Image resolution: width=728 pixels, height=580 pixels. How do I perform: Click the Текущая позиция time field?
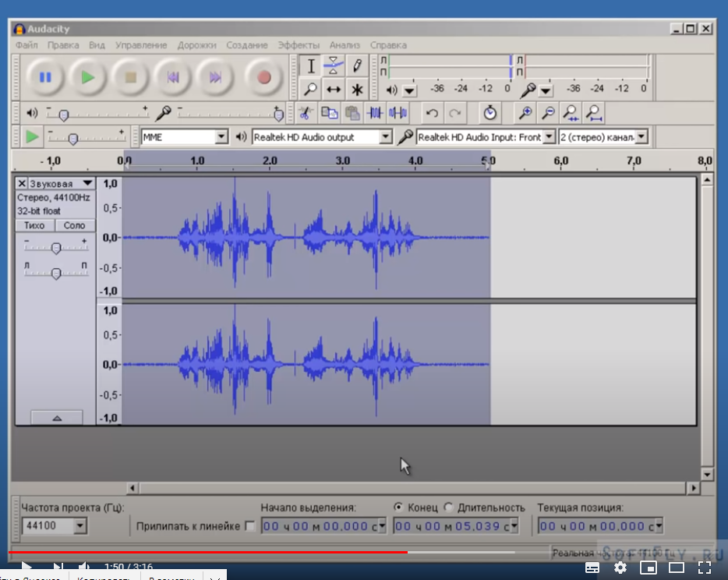click(x=600, y=526)
